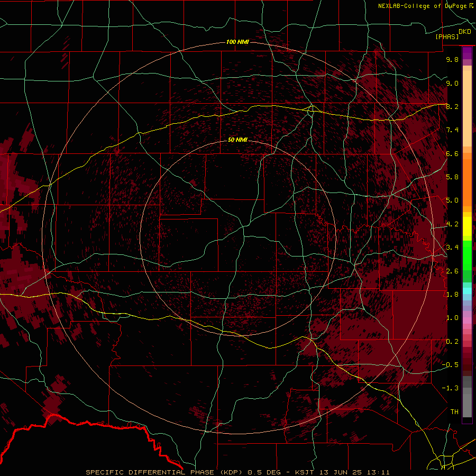476x476 pixels.
Task: Click the -1.3 value on the color scale
Action: coord(450,388)
